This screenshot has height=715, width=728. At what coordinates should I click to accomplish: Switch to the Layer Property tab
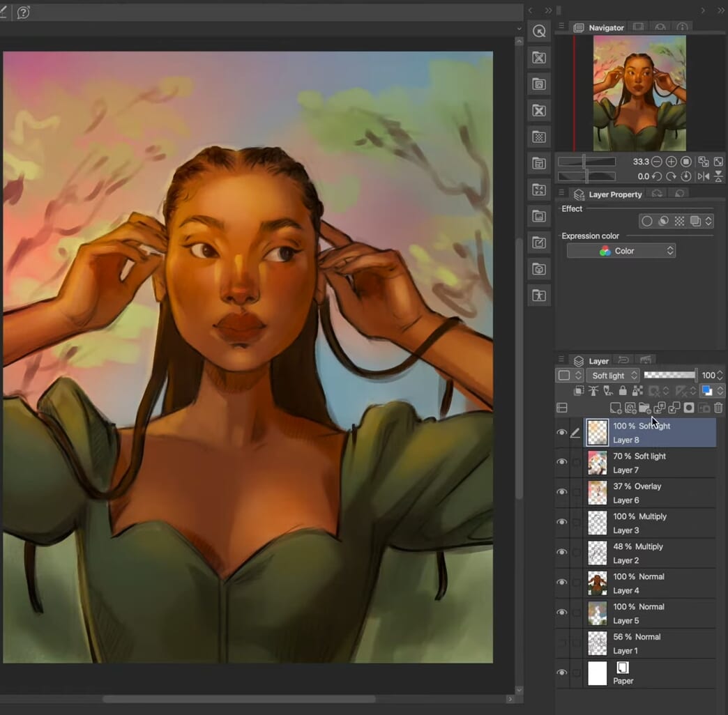pos(614,194)
